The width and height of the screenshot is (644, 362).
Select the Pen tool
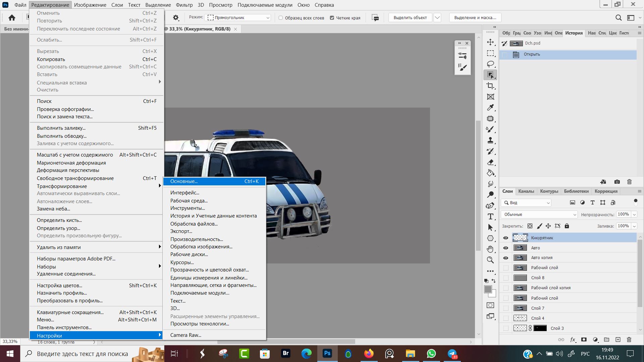click(x=490, y=205)
